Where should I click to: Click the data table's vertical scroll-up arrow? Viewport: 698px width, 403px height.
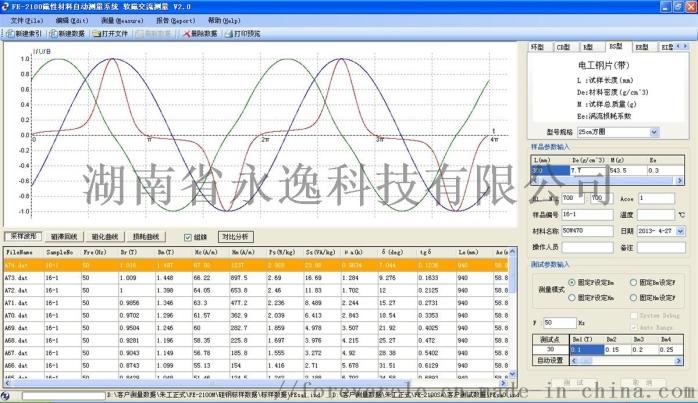click(x=512, y=252)
